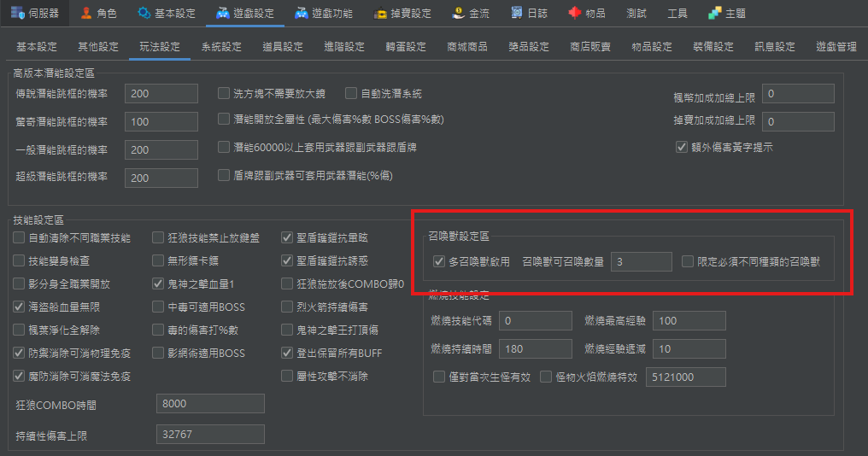
Task: Enable 自動洗潛系統 checkbox
Action: point(351,93)
